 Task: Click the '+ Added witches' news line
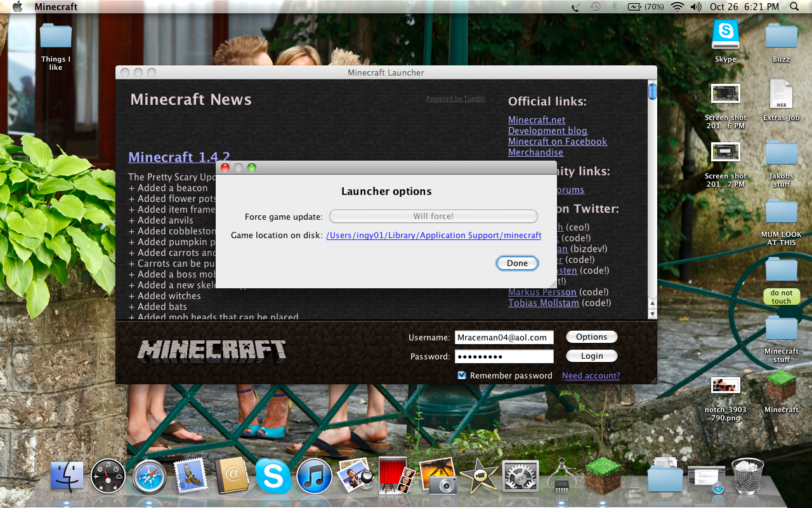165,296
